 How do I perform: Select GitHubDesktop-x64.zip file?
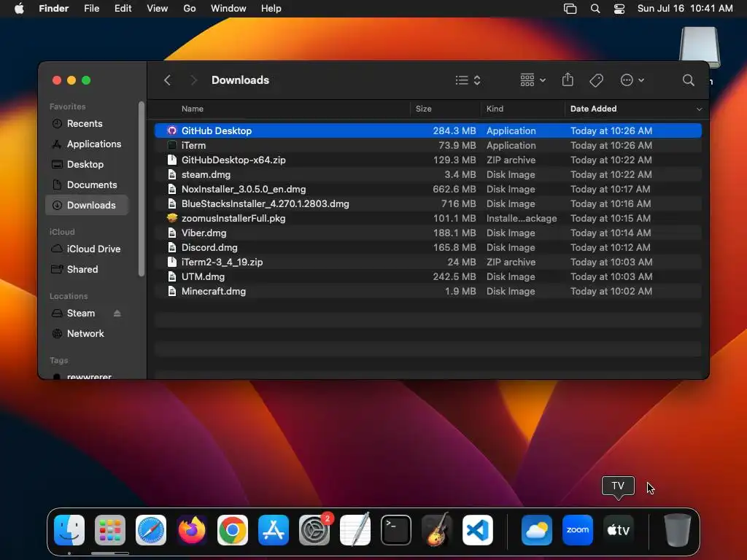tap(427, 160)
